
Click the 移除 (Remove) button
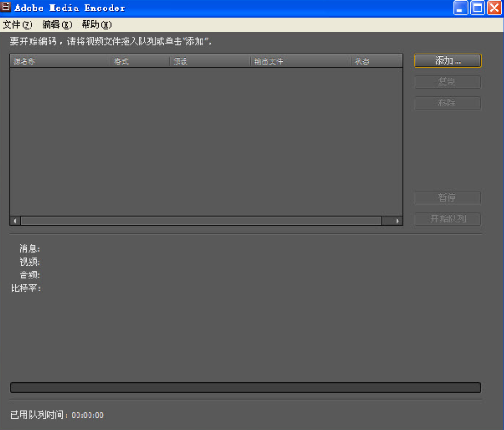click(x=448, y=103)
